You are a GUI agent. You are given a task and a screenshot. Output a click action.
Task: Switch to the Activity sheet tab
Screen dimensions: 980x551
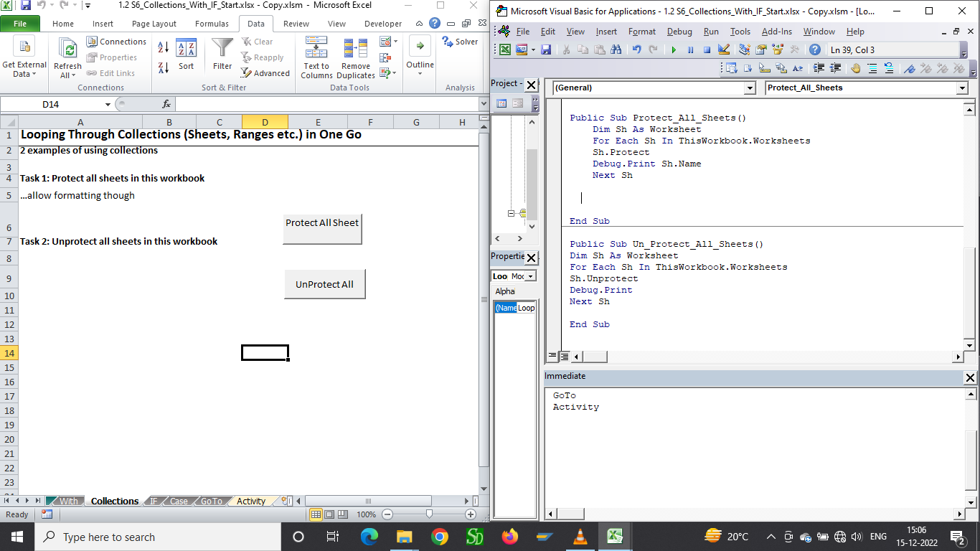point(251,501)
